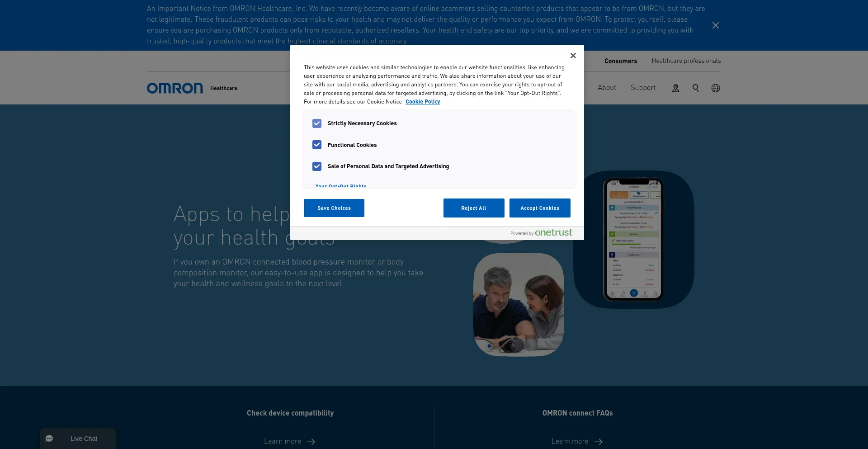Switch to Healthcare professionals tab
The width and height of the screenshot is (868, 449).
tap(686, 61)
